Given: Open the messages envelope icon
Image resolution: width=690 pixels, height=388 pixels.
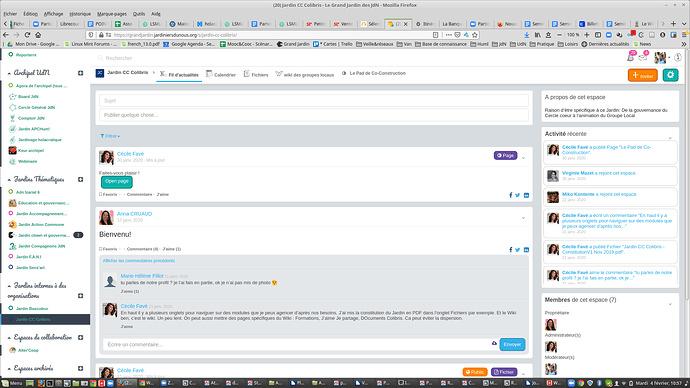Looking at the screenshot, I should 642,58.
